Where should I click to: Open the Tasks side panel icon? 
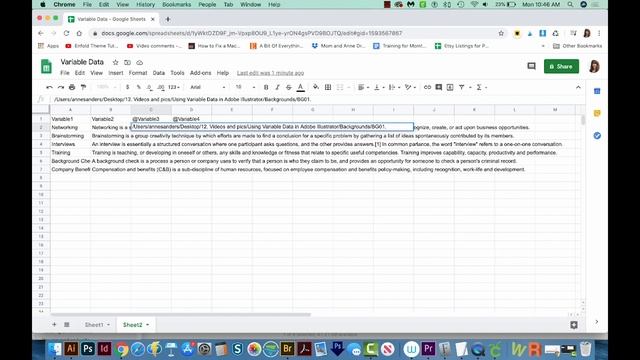coord(597,136)
